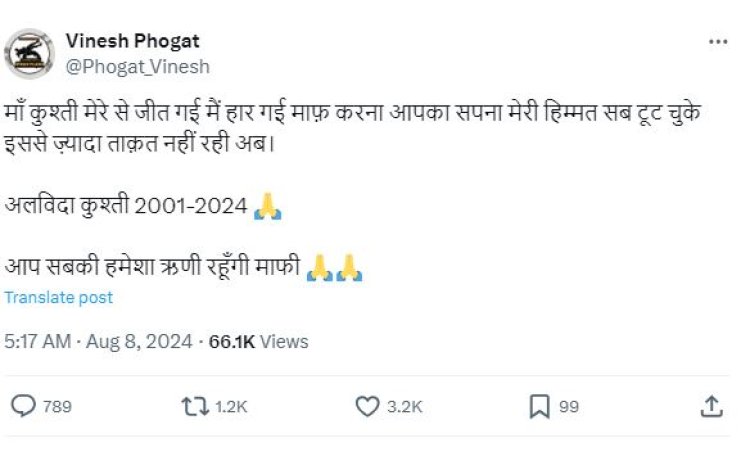Viewport: 750px width, 456px height.
Task: Click the reply speech bubble icon
Action: 23,406
